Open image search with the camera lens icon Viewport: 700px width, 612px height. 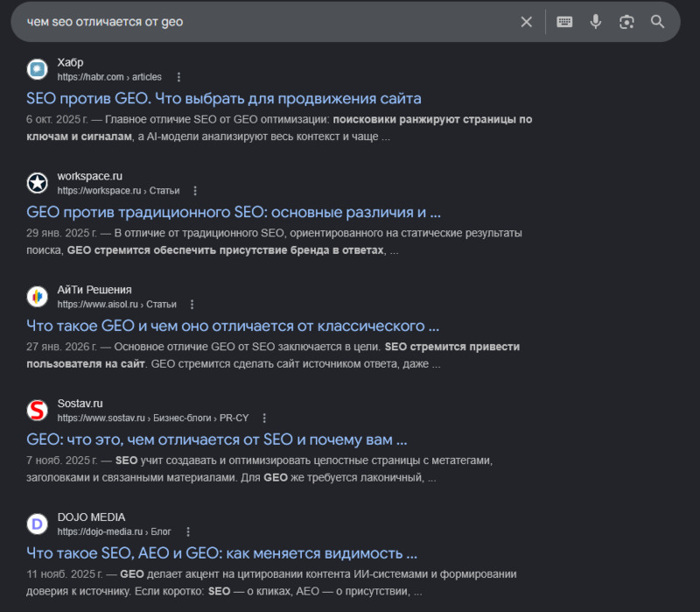626,22
